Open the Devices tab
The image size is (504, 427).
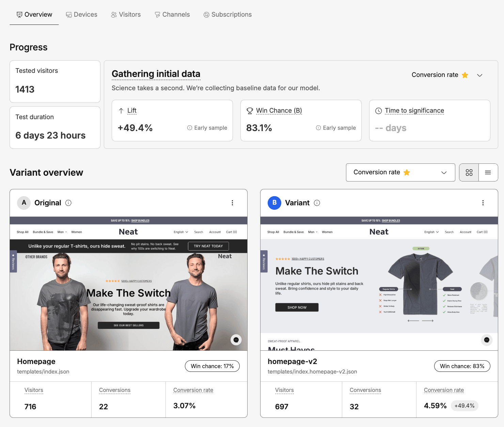[82, 15]
